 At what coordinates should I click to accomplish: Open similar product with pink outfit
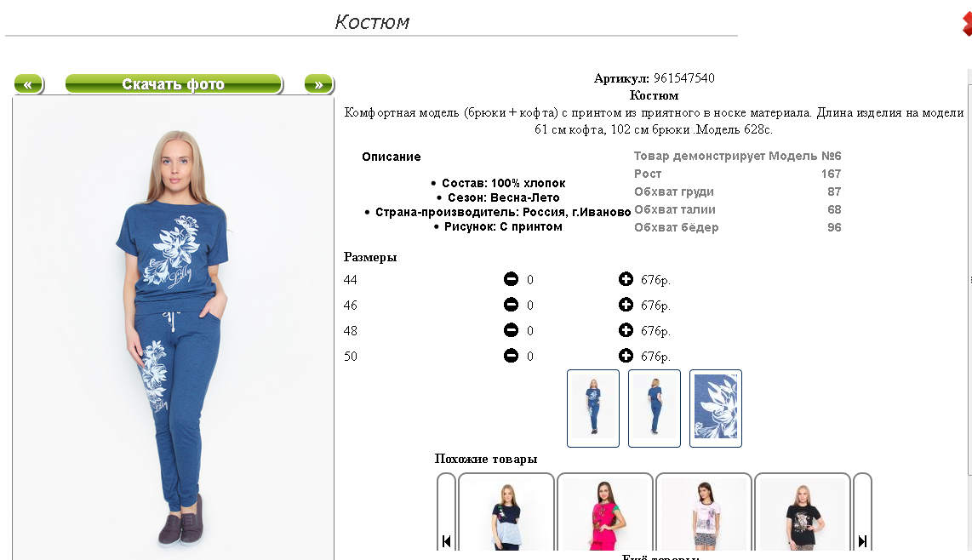click(x=605, y=512)
